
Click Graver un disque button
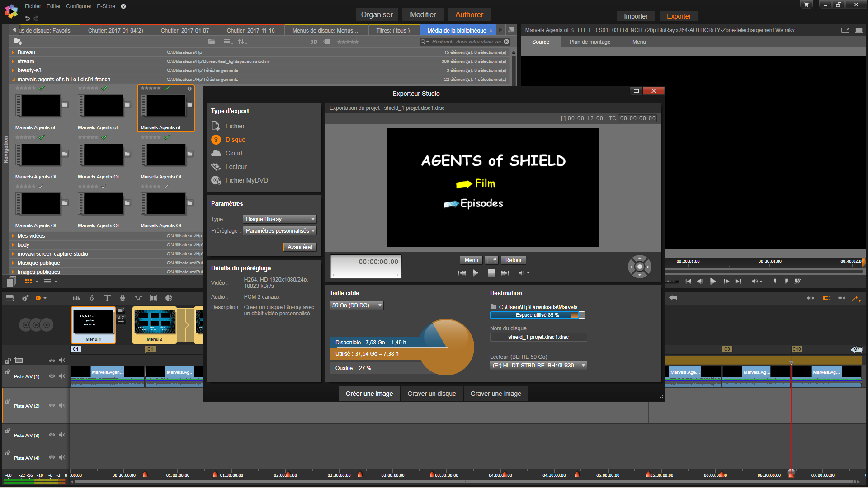coord(432,394)
